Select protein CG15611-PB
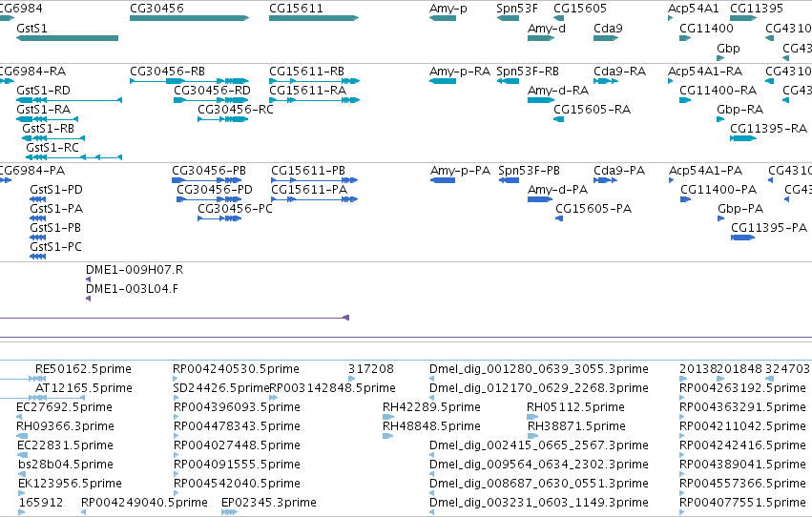This screenshot has width=812, height=517. [x=308, y=171]
